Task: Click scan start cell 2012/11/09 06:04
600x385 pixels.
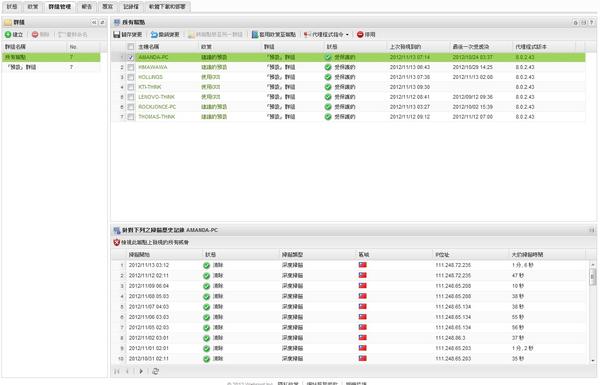Action: click(x=148, y=286)
